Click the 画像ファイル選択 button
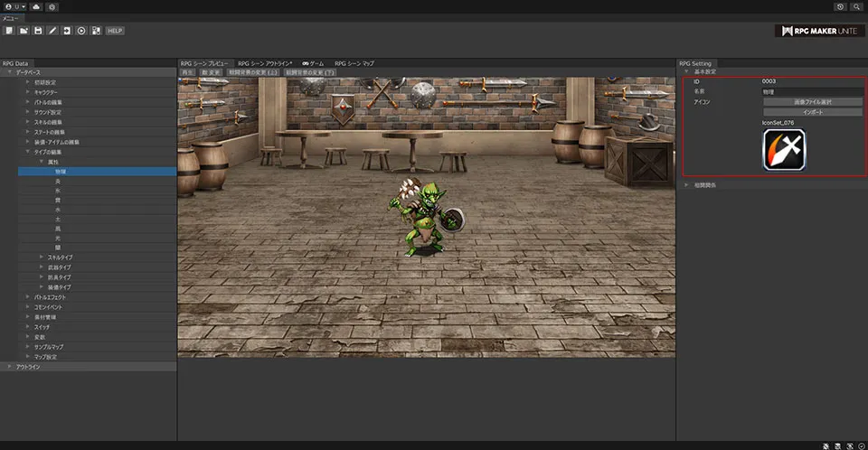 pos(812,102)
